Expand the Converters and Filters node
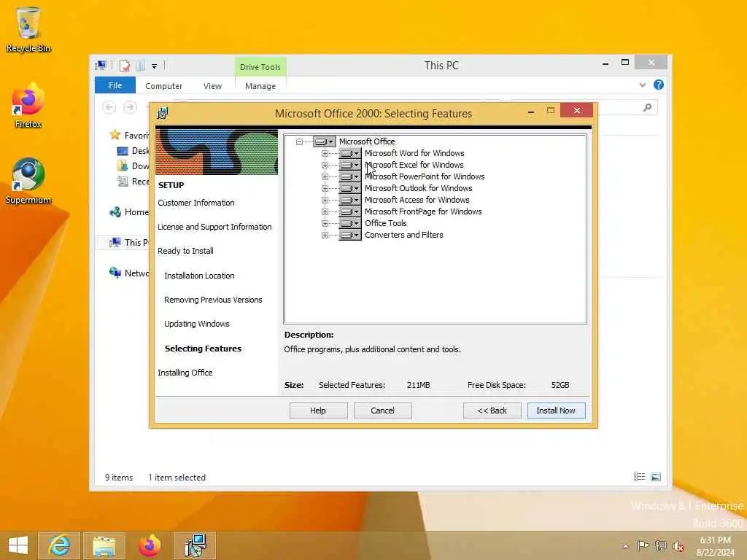 click(x=325, y=236)
